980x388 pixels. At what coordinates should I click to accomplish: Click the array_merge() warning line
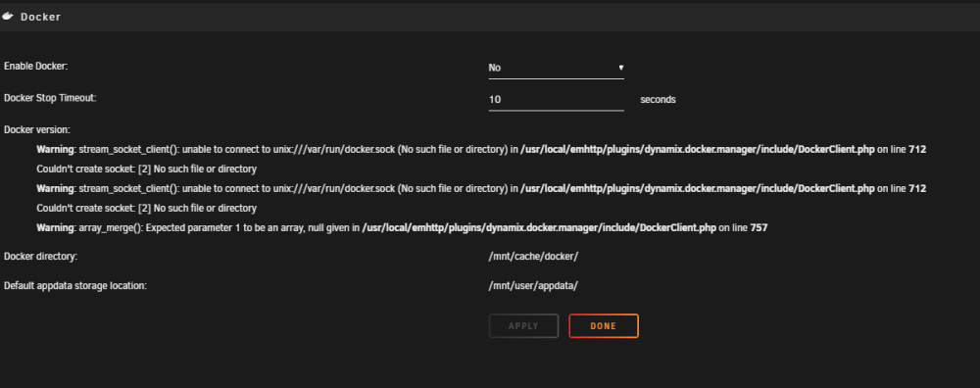click(x=402, y=228)
